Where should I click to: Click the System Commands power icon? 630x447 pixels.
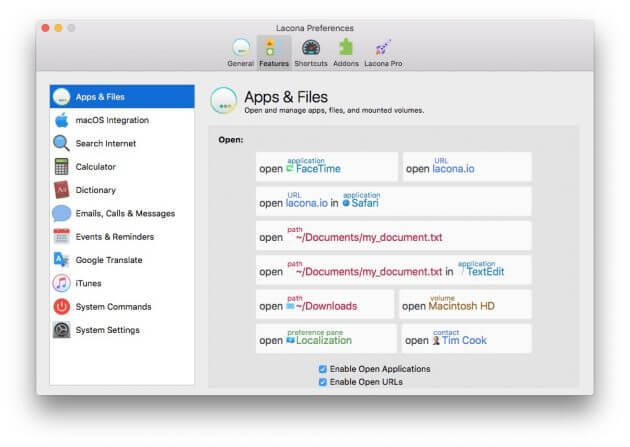click(x=61, y=306)
